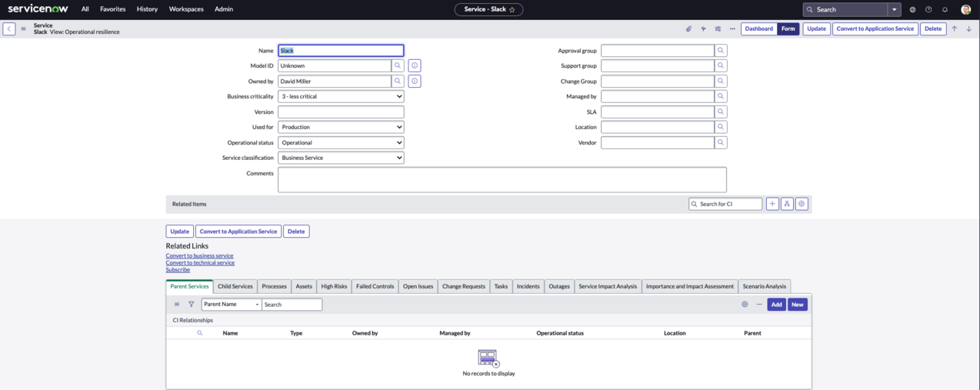Add a related item plus icon
Screen dimensions: 980x390
[772, 204]
